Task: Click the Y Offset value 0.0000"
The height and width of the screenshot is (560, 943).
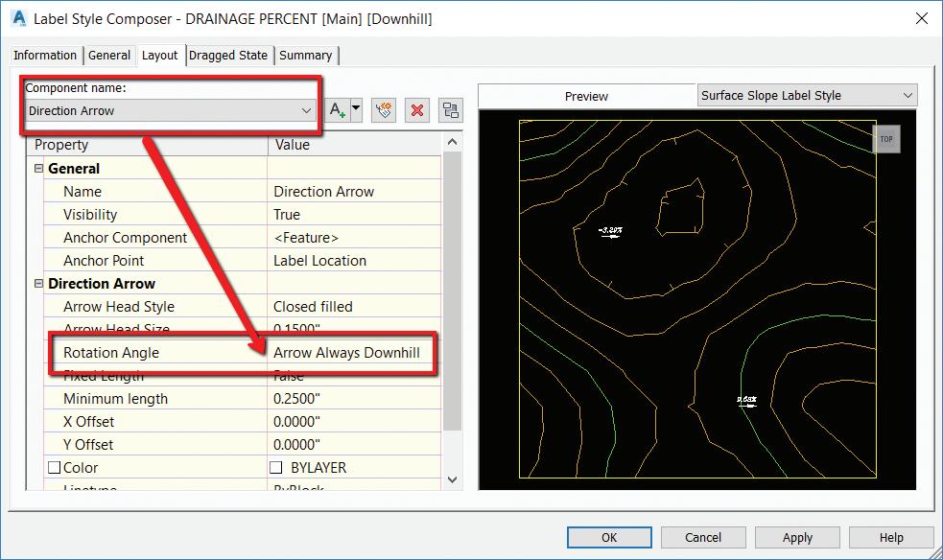Action: 296,445
